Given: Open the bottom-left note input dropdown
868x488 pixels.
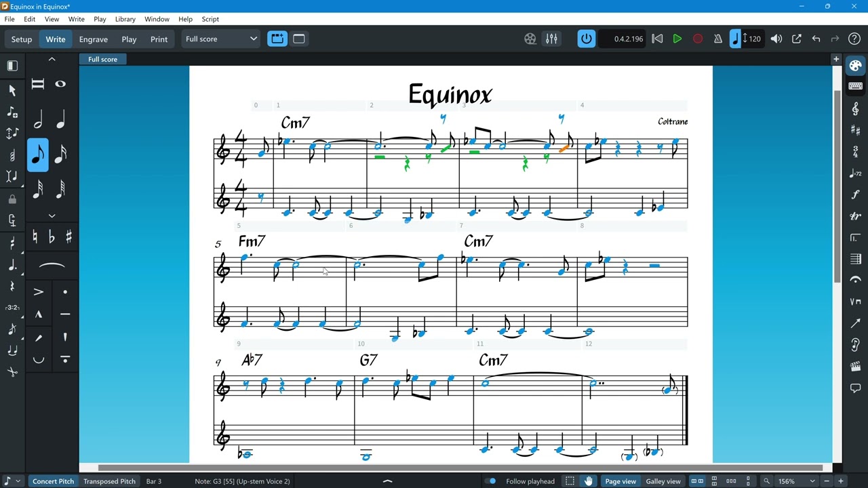Looking at the screenshot, I should 12,481.
